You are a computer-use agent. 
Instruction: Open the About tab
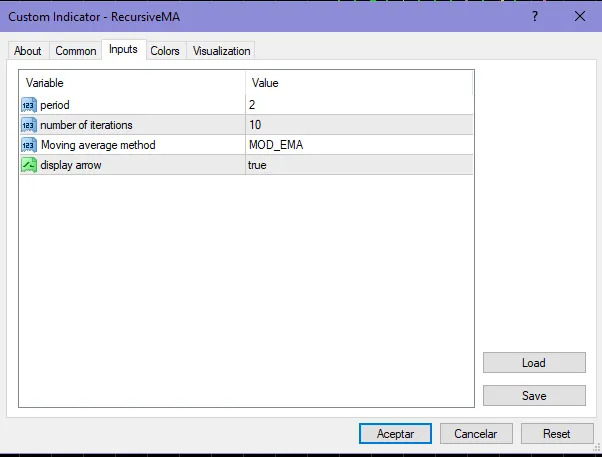(x=28, y=51)
